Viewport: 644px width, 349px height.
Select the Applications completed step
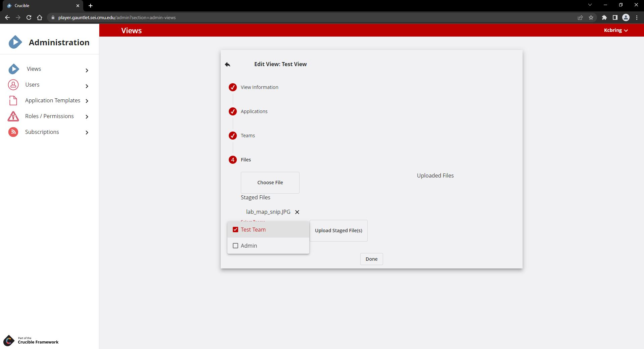pos(233,111)
